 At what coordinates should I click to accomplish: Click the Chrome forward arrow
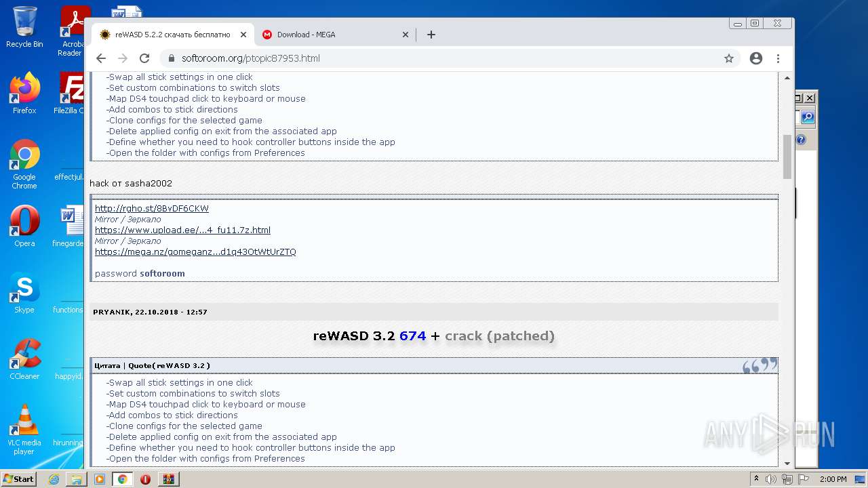pyautogui.click(x=123, y=58)
